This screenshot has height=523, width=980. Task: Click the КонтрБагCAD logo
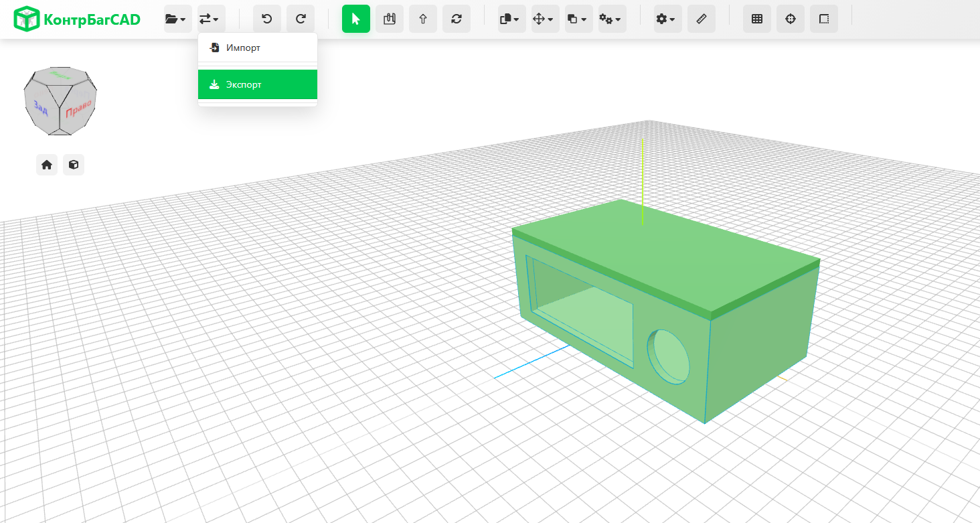click(x=77, y=19)
